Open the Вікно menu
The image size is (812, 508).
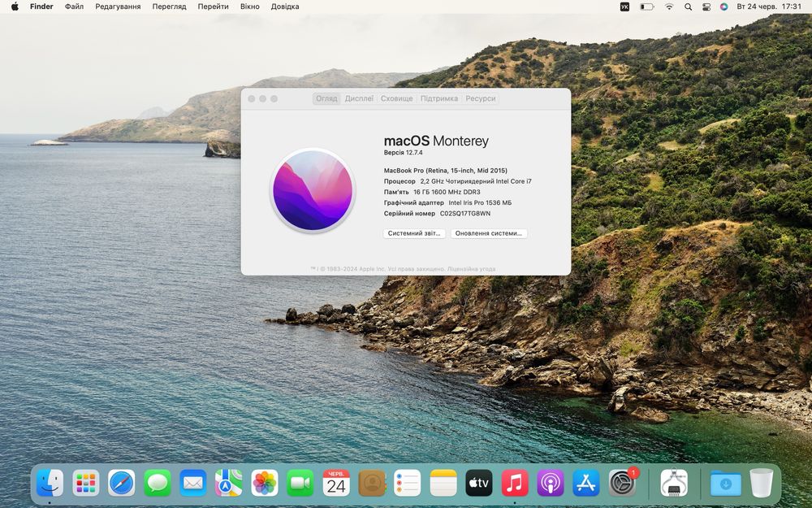coord(249,7)
